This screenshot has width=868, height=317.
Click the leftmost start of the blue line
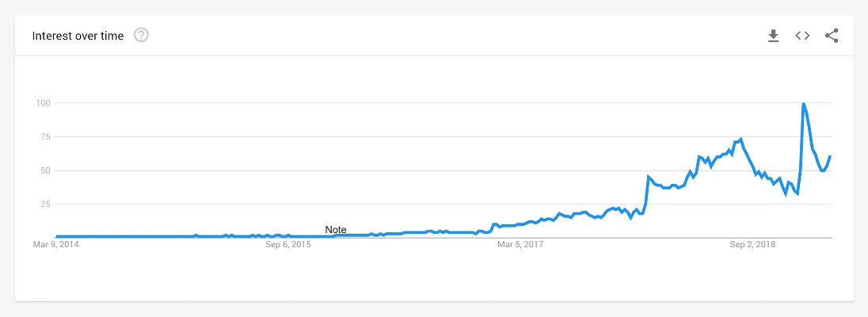(x=56, y=236)
